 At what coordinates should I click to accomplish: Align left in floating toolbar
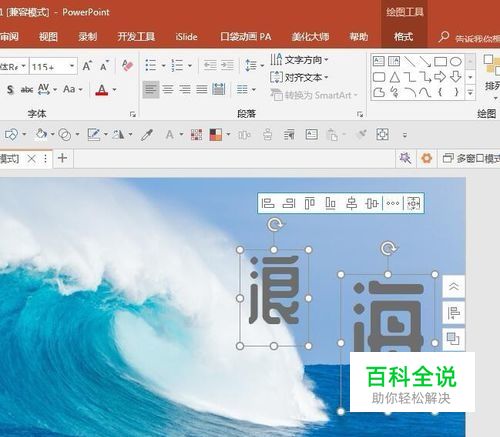coord(268,203)
